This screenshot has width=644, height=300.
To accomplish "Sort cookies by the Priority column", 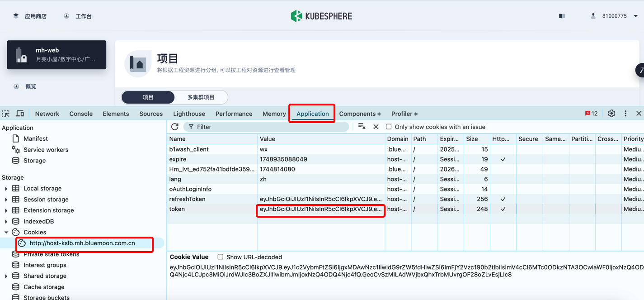I will (x=632, y=139).
